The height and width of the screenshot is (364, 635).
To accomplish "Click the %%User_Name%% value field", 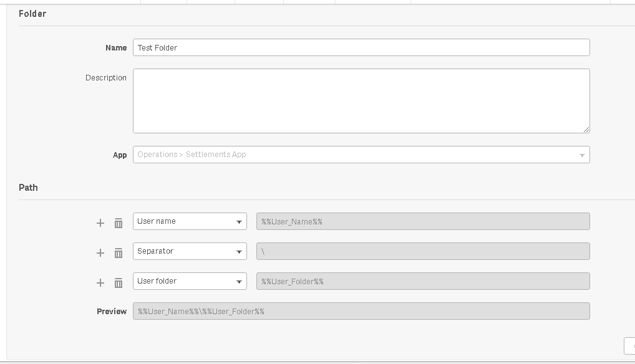I will click(x=423, y=221).
